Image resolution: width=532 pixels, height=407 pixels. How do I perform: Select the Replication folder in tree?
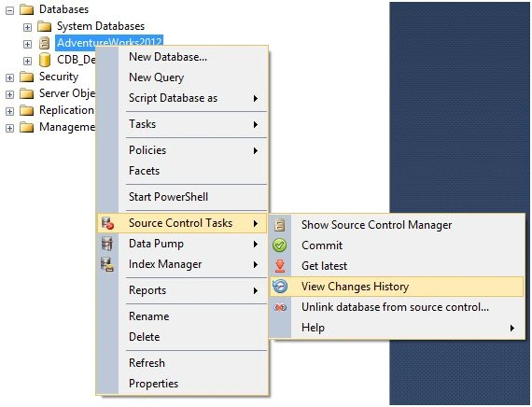click(x=66, y=110)
